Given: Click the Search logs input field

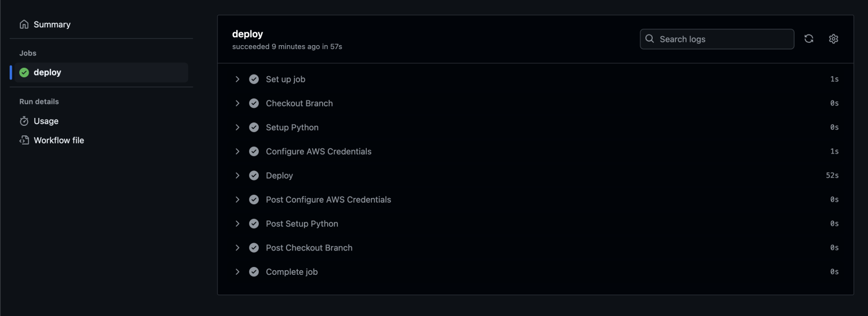Looking at the screenshot, I should [x=723, y=39].
